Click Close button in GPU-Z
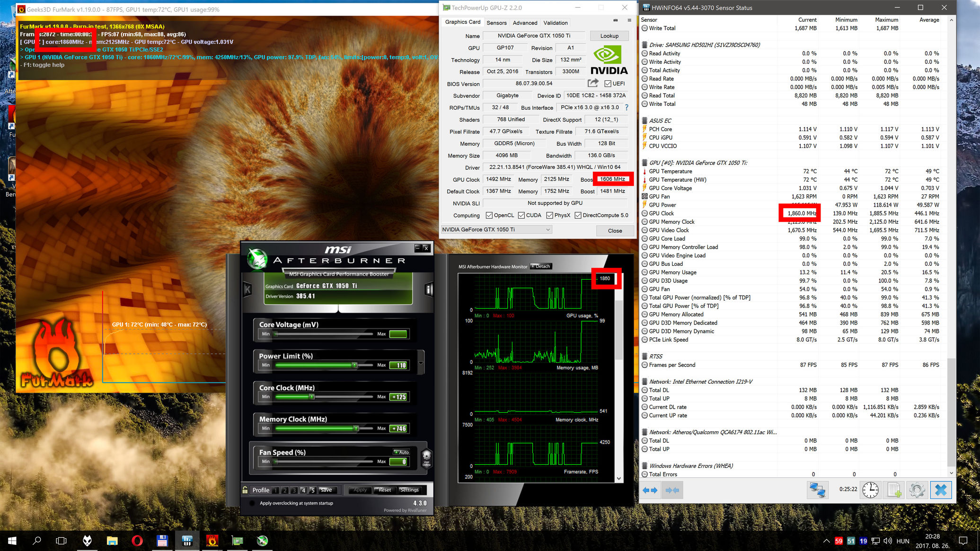 [x=615, y=230]
